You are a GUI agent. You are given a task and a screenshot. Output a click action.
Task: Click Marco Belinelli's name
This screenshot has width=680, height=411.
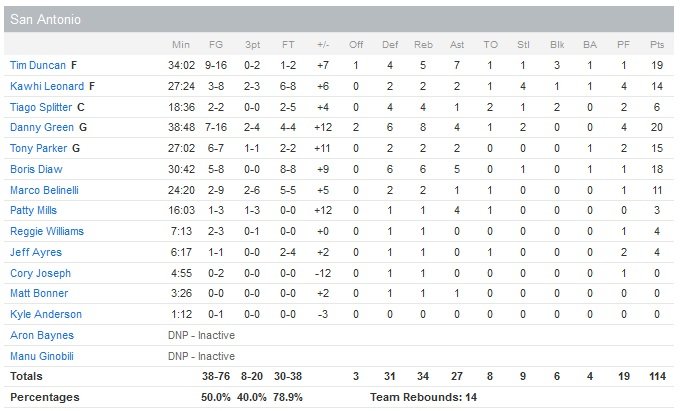[x=41, y=190]
